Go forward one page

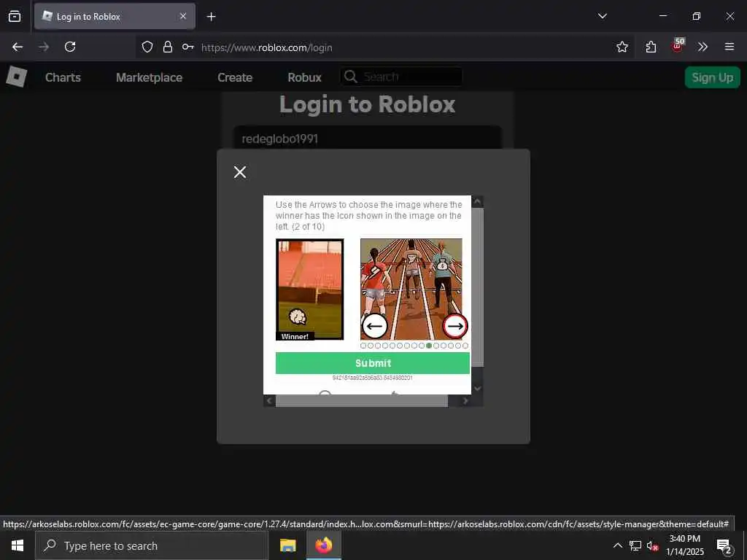44,47
